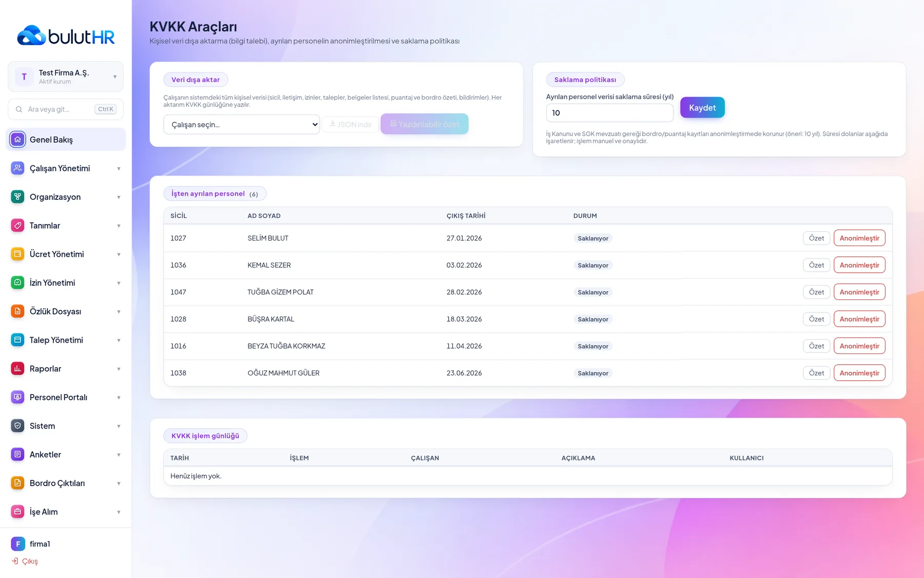Image resolution: width=924 pixels, height=578 pixels.
Task: Open Genel Bakış menu item
Action: [x=66, y=139]
